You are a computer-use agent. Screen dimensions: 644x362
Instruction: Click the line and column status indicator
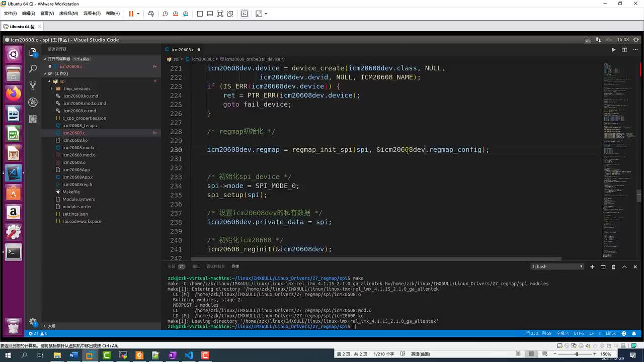click(538, 333)
